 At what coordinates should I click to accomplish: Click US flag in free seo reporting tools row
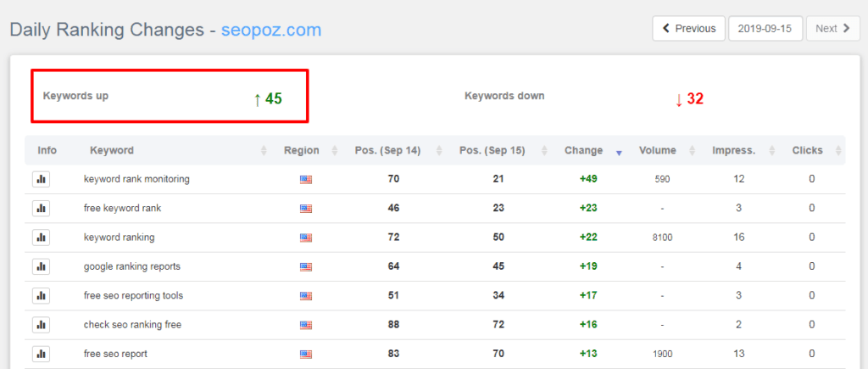306,296
